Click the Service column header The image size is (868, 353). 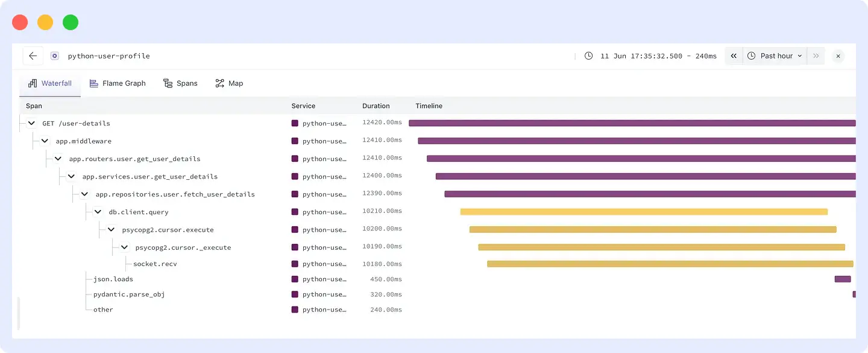click(303, 106)
